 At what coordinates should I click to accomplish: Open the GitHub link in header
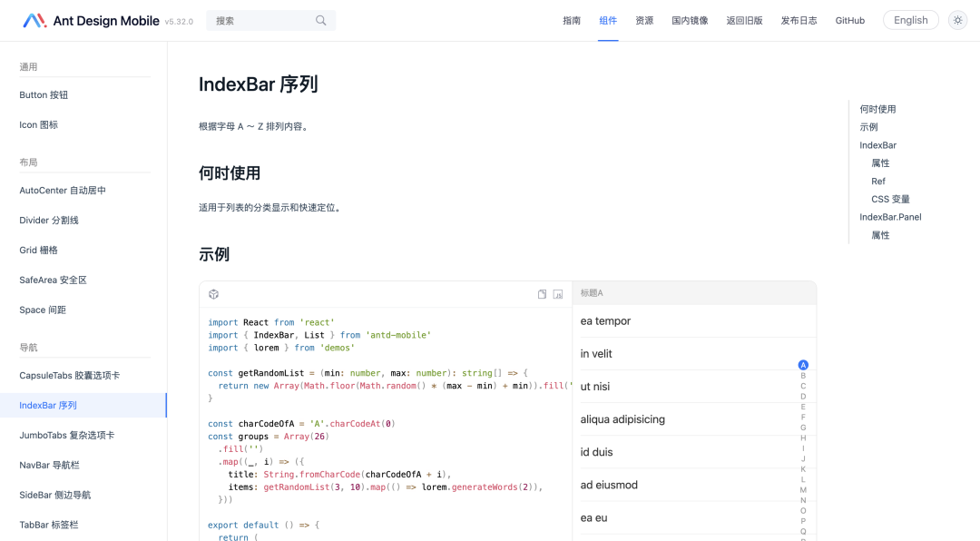coord(850,21)
